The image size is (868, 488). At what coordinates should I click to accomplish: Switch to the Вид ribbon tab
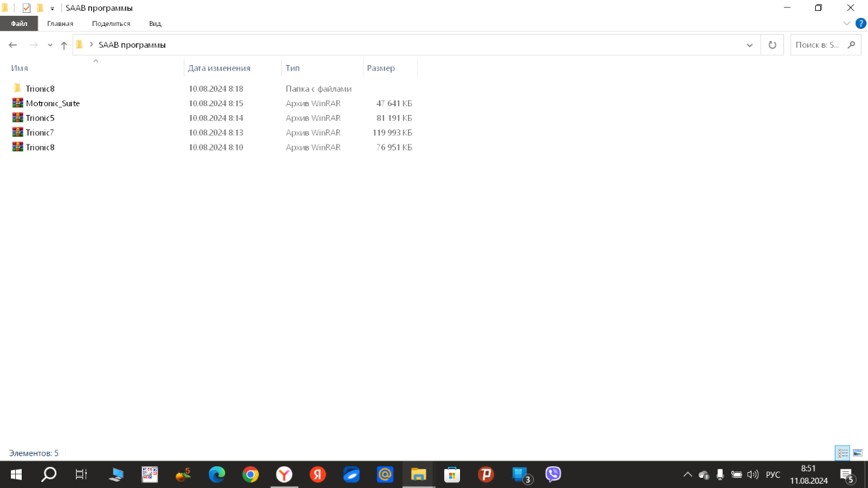tap(155, 23)
